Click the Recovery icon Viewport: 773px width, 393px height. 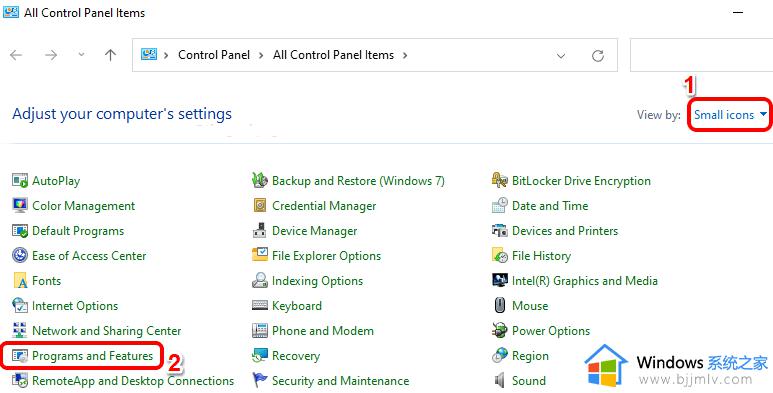pyautogui.click(x=260, y=356)
